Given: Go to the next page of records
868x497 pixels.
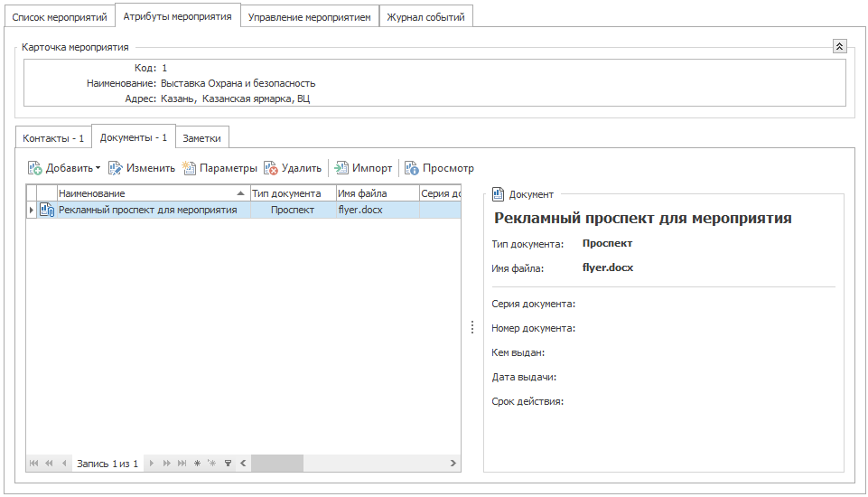Looking at the screenshot, I should (x=166, y=464).
